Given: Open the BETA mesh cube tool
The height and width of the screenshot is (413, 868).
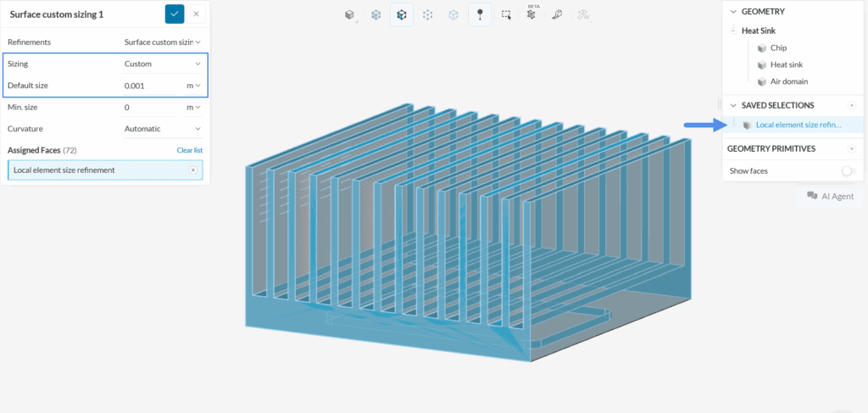Looking at the screenshot, I should click(531, 15).
